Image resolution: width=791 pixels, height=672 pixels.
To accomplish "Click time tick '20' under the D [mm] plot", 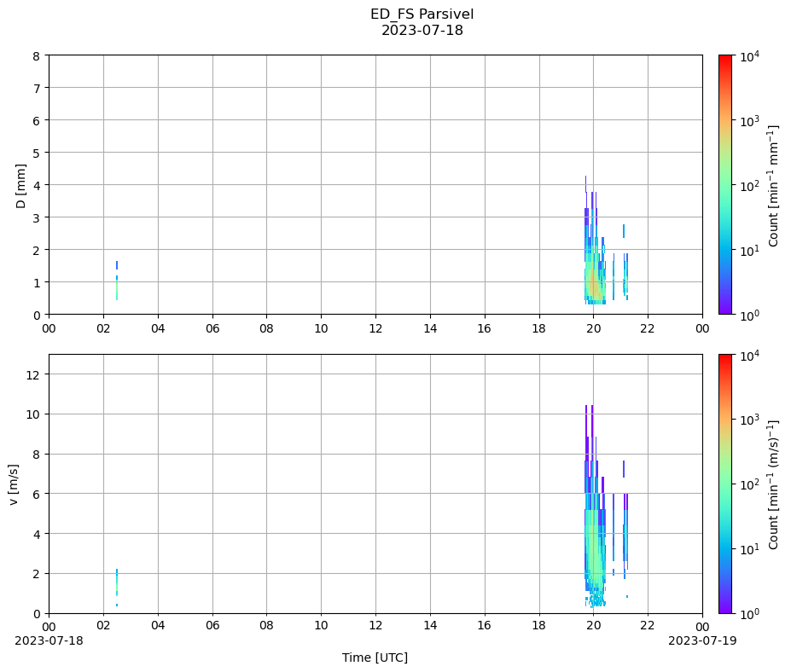I will point(594,328).
